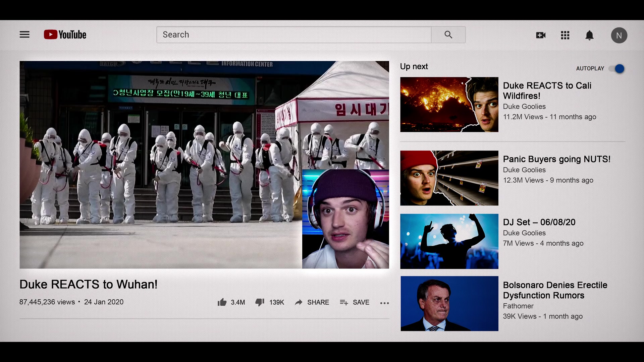Click the "139K" dislikes count
Viewport: 644px width, 362px height.
[x=277, y=302]
